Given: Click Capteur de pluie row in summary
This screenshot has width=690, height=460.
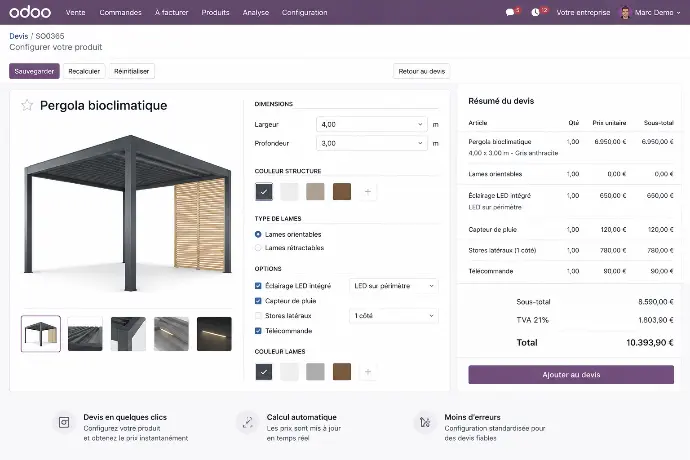Looking at the screenshot, I should [571, 229].
